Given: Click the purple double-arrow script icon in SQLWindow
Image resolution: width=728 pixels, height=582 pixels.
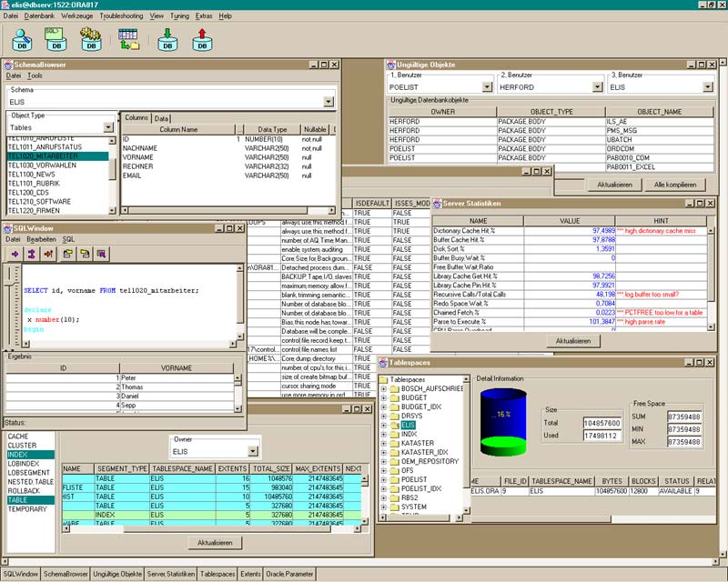Looking at the screenshot, I should (x=32, y=254).
